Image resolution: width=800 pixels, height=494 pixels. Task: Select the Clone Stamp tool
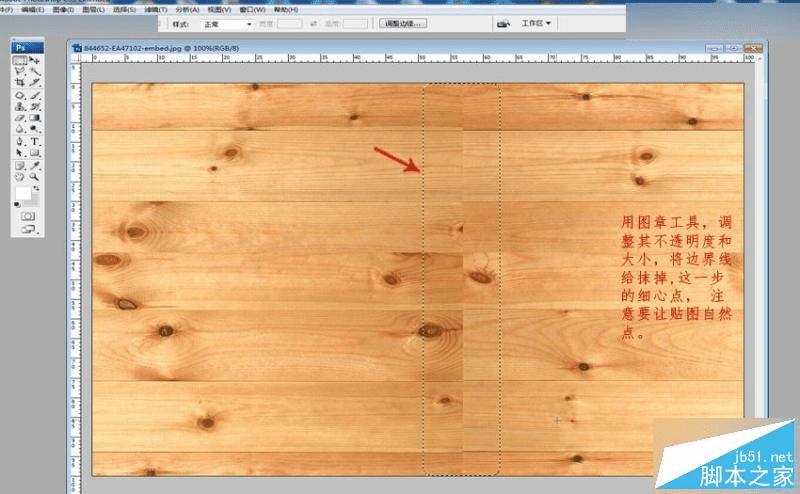[20, 107]
